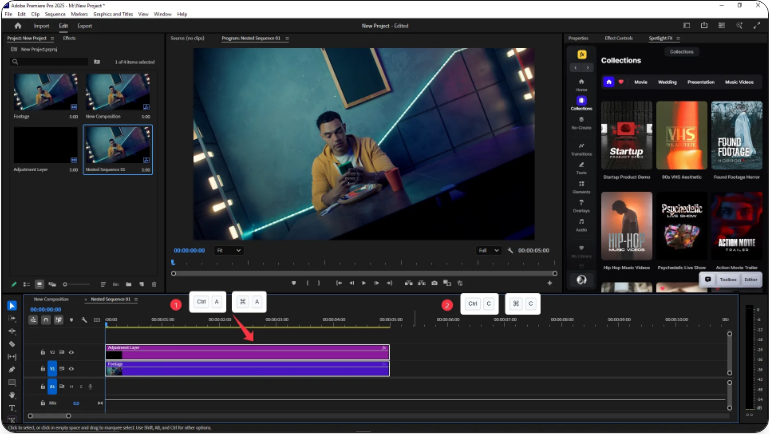Screen dimensions: 769x434
Task: Toggle V2 track output eye icon
Action: click(x=71, y=353)
